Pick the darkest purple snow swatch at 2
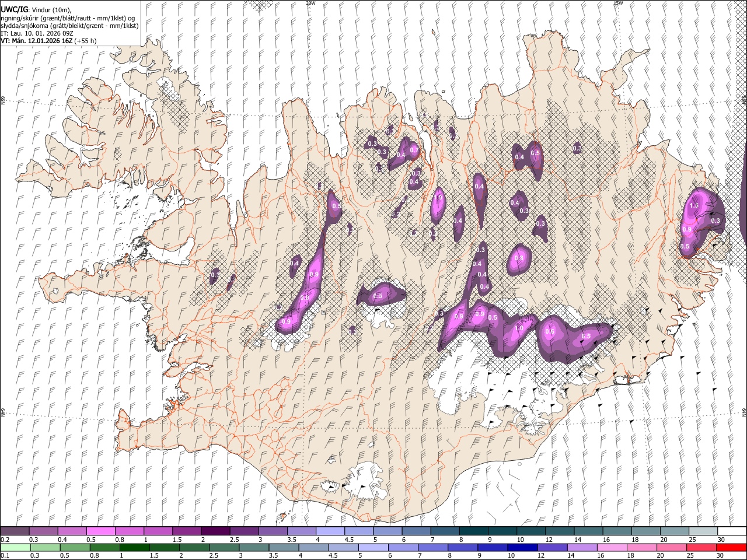The image size is (747, 560). tap(215, 531)
